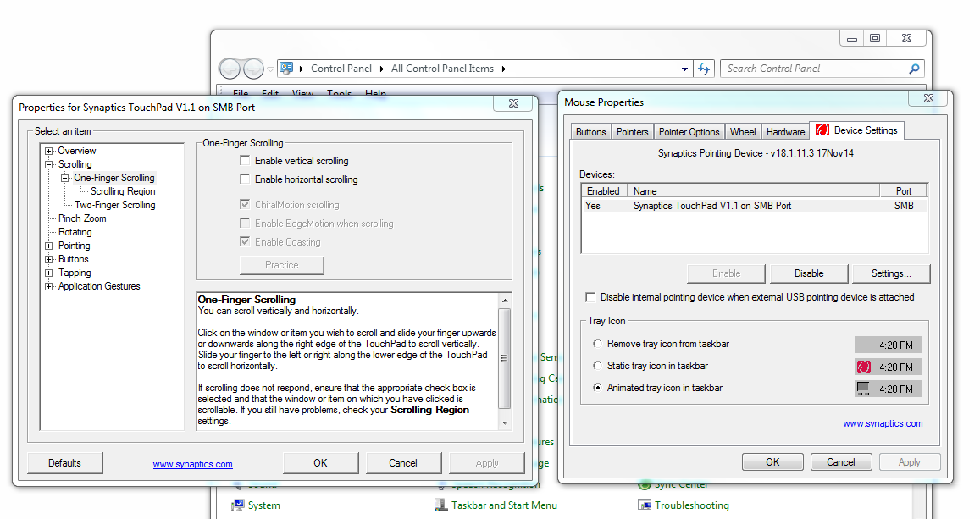Expand the Overview tree node

(x=49, y=151)
